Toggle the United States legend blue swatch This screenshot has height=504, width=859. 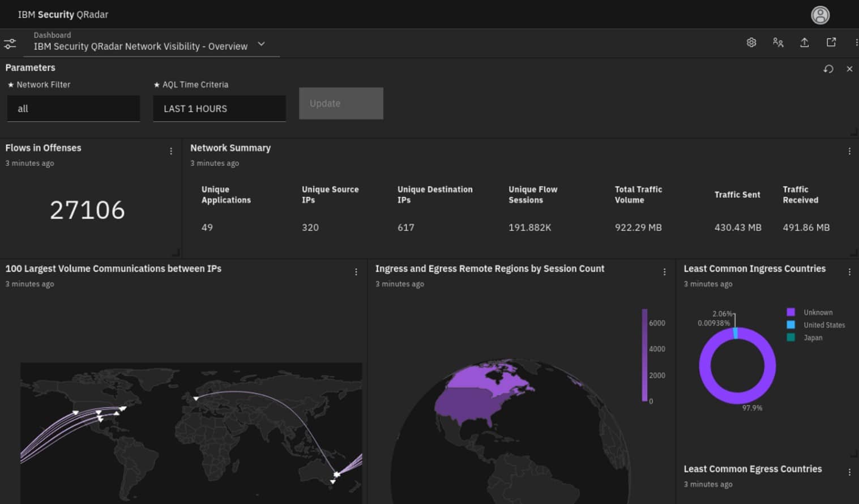tap(791, 324)
